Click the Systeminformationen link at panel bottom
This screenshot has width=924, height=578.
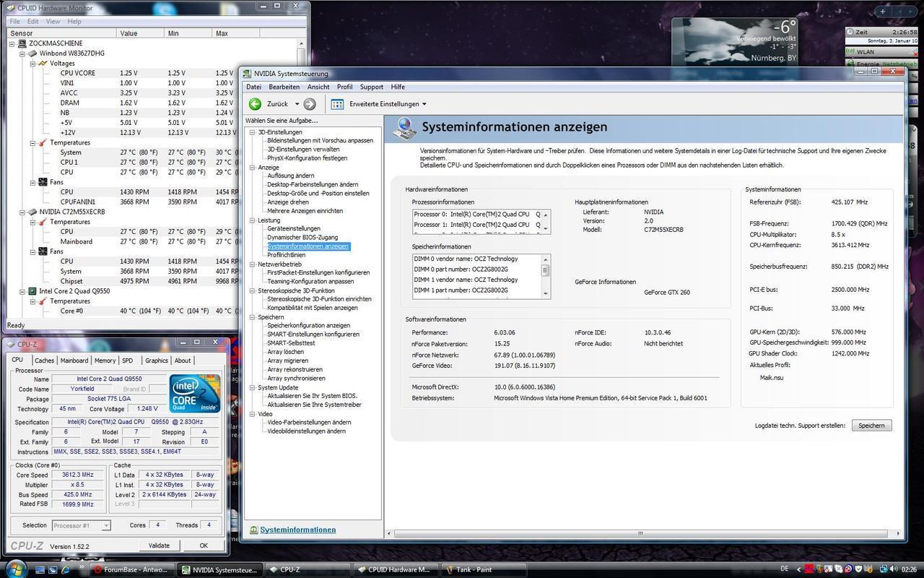(297, 530)
